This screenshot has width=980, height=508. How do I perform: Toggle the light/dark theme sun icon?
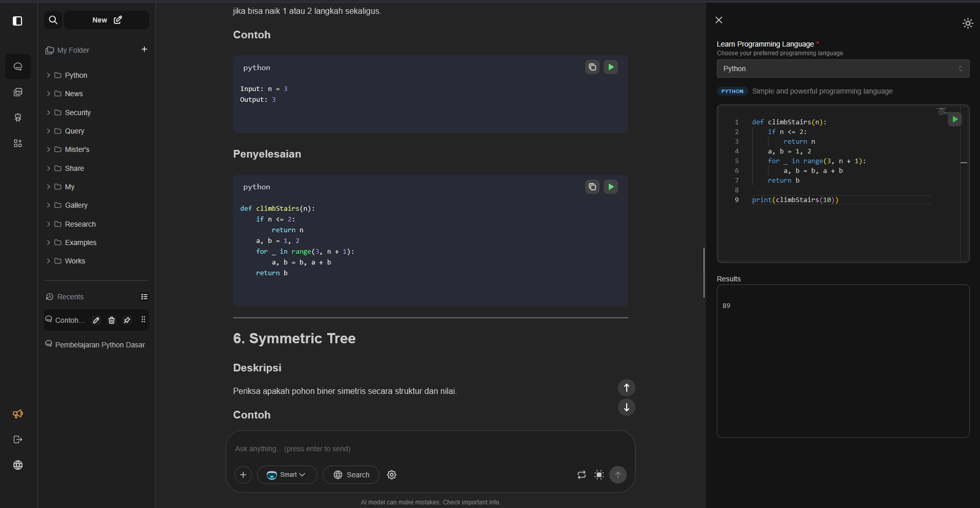(x=967, y=23)
